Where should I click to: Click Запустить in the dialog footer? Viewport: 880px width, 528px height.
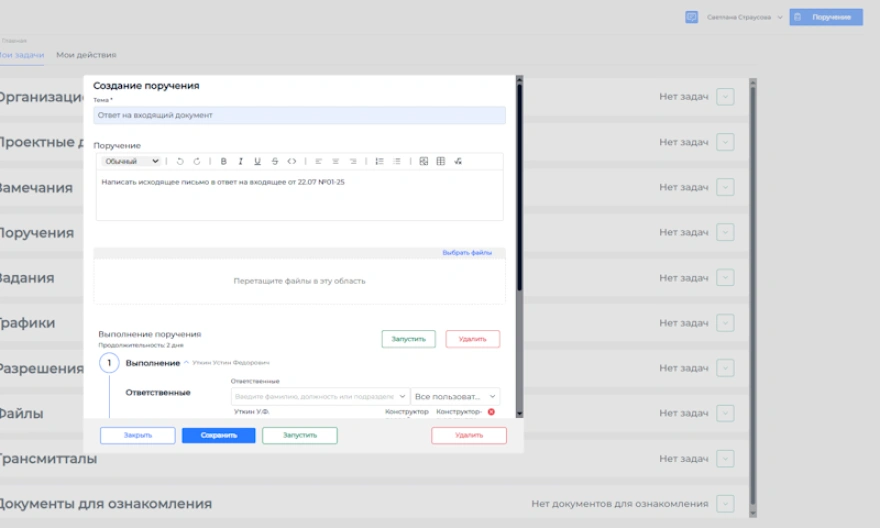pyautogui.click(x=300, y=435)
